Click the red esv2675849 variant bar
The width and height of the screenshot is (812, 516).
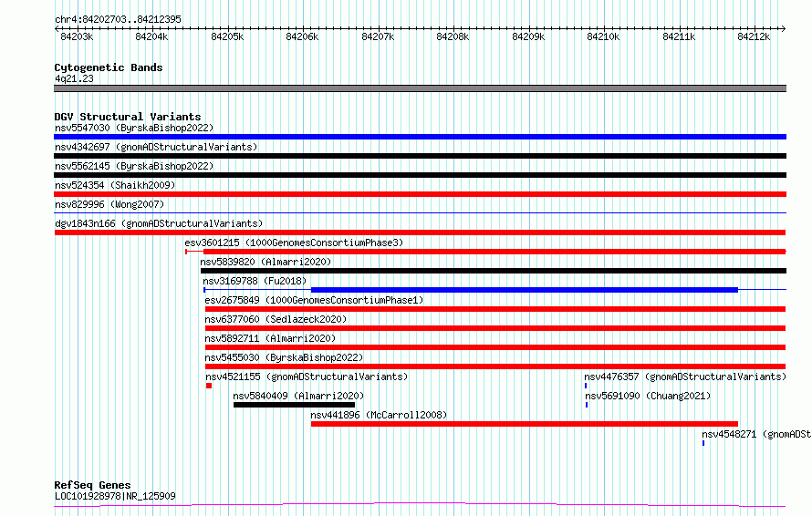click(x=495, y=309)
